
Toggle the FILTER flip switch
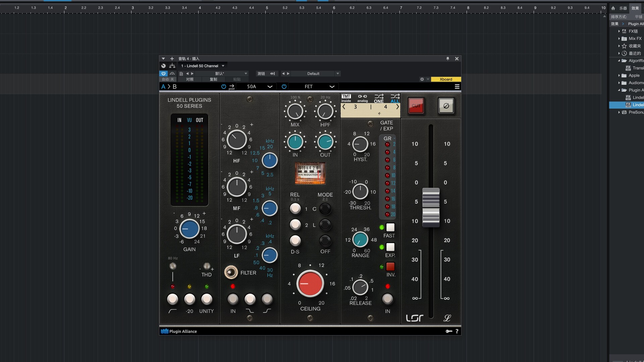click(x=231, y=272)
